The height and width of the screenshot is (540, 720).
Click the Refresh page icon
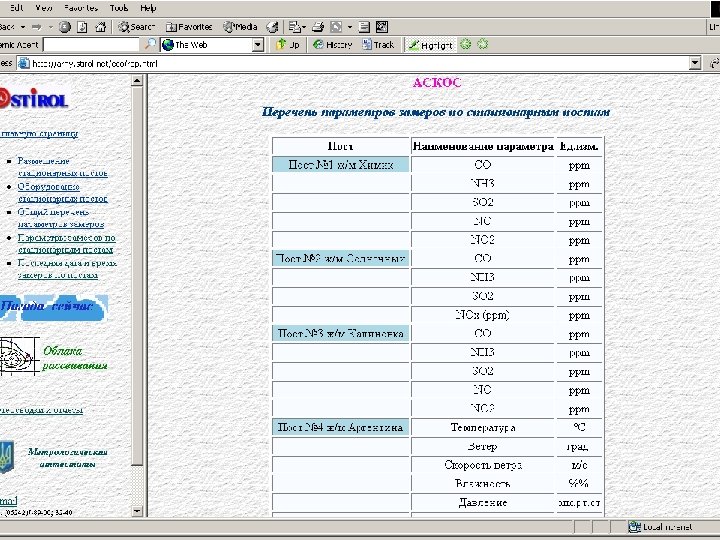click(x=82, y=27)
